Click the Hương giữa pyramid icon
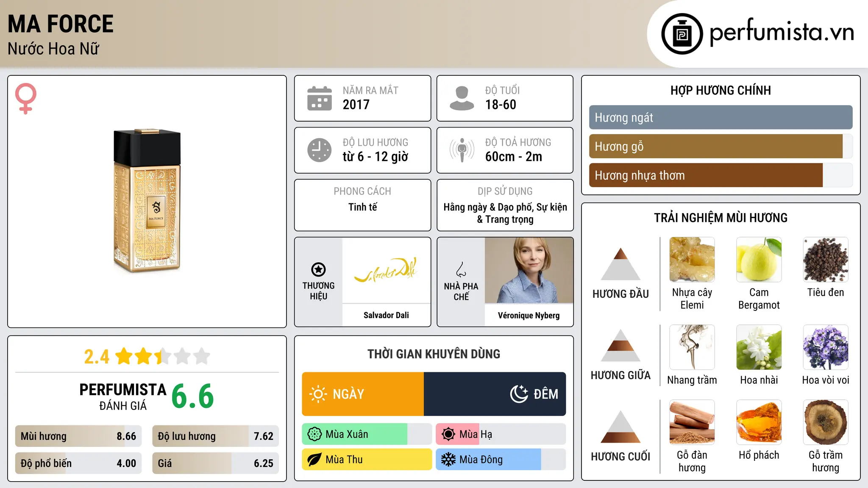Viewport: 868px width, 488px height. pos(620,345)
